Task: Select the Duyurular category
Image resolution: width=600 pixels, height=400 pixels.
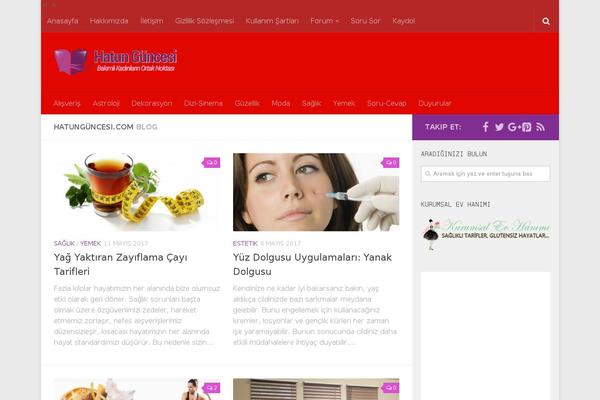Action: pos(435,103)
